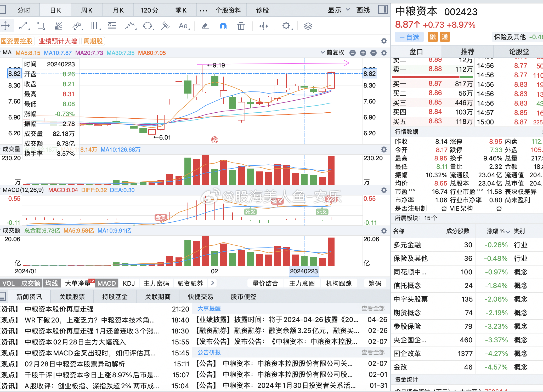
Task: Toggle the 主力密码 indicator
Action: [x=156, y=283]
